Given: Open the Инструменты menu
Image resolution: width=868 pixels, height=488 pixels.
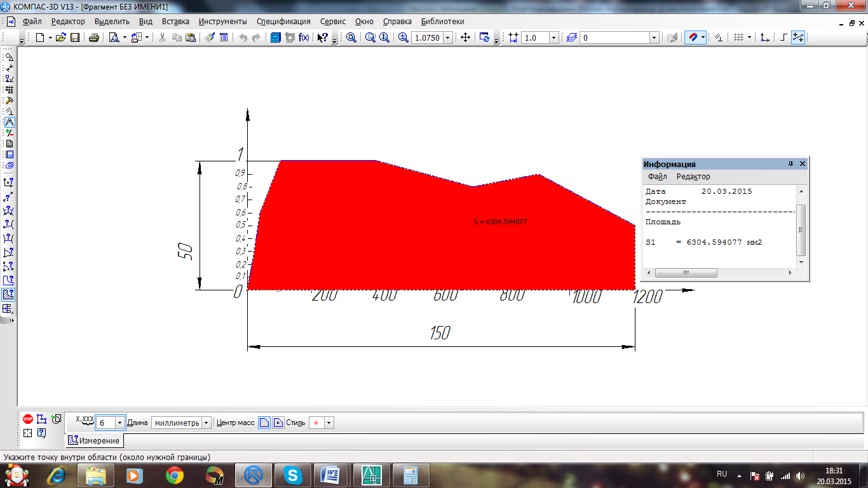Looking at the screenshot, I should (222, 21).
